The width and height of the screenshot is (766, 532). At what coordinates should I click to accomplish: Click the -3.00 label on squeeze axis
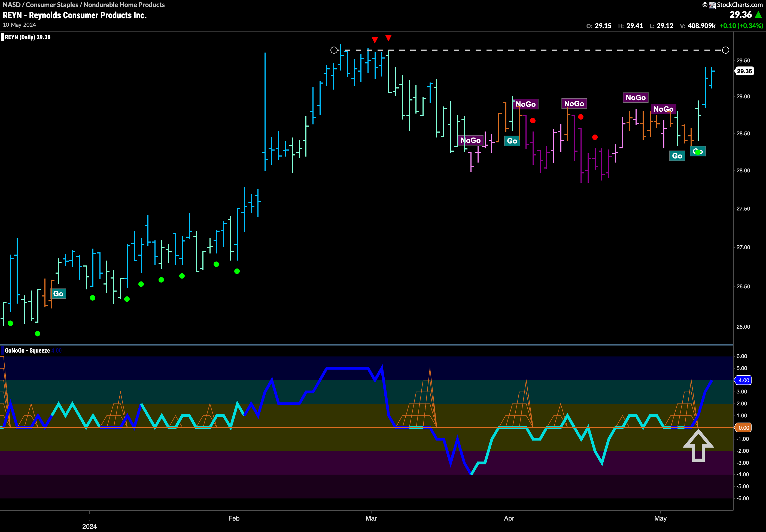(x=742, y=463)
